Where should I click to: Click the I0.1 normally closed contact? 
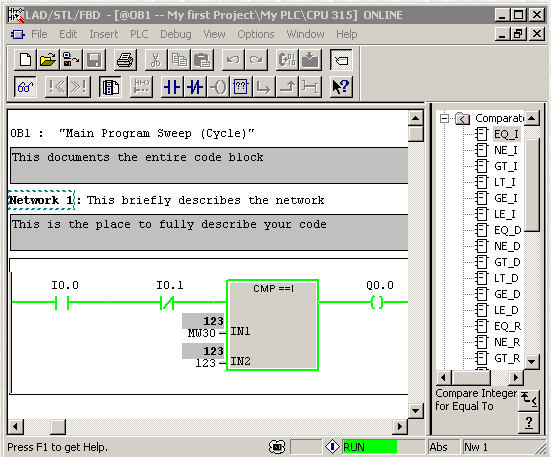[167, 302]
